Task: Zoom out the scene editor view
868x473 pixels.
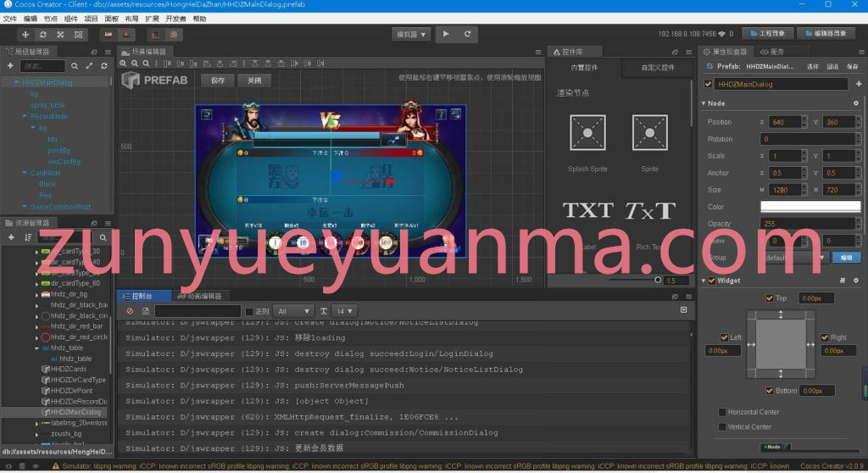Action: point(135,64)
